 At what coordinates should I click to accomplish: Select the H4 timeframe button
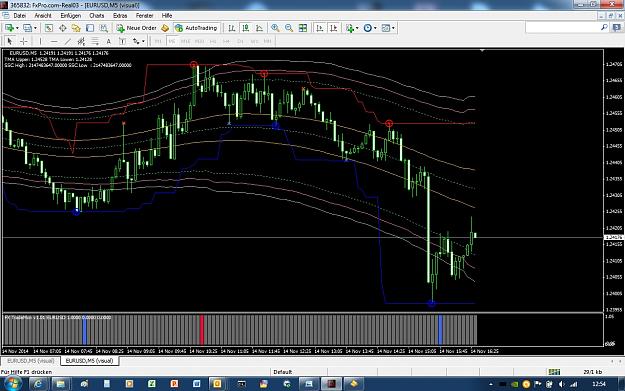(x=226, y=41)
